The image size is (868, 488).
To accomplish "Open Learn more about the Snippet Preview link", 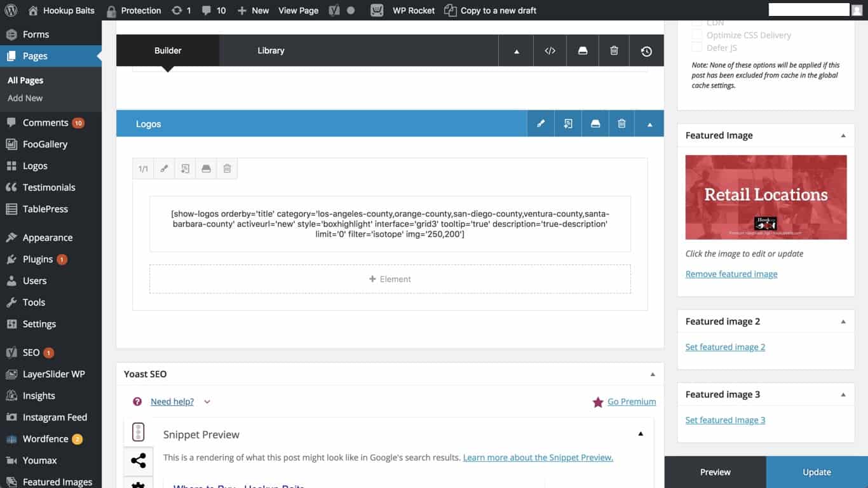I will [x=538, y=457].
